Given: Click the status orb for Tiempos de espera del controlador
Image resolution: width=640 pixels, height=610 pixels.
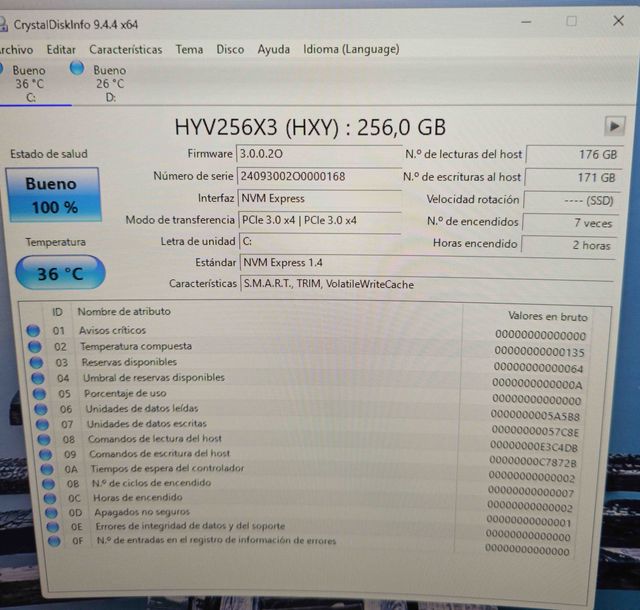Looking at the screenshot, I should 47,470.
